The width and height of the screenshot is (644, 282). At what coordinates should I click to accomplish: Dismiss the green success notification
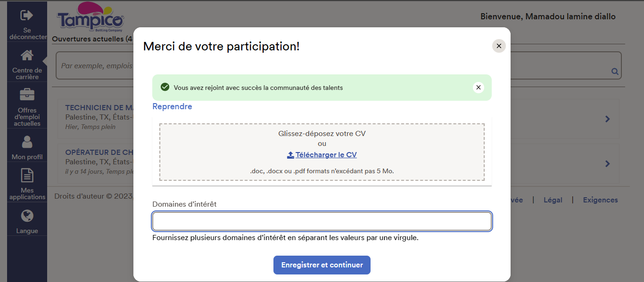[479, 88]
